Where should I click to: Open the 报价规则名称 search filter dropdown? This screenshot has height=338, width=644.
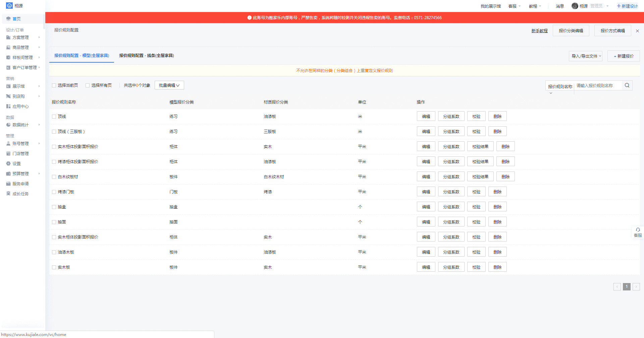pyautogui.click(x=560, y=87)
